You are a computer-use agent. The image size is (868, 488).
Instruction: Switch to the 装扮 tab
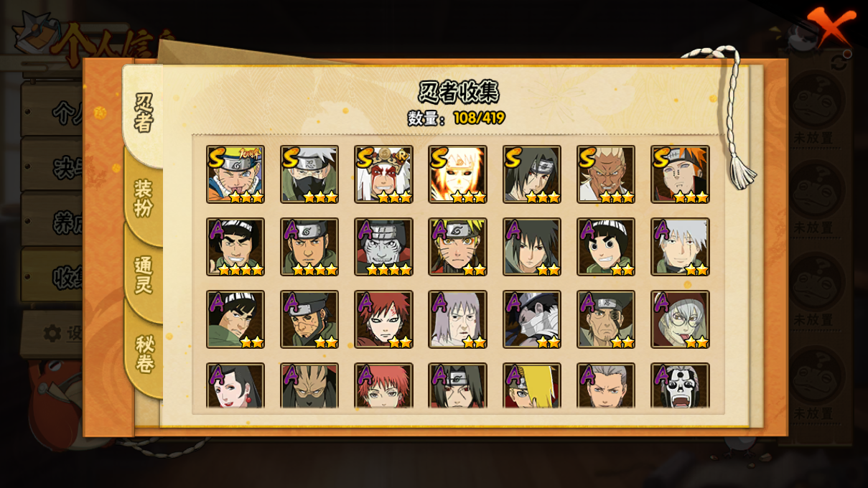144,199
